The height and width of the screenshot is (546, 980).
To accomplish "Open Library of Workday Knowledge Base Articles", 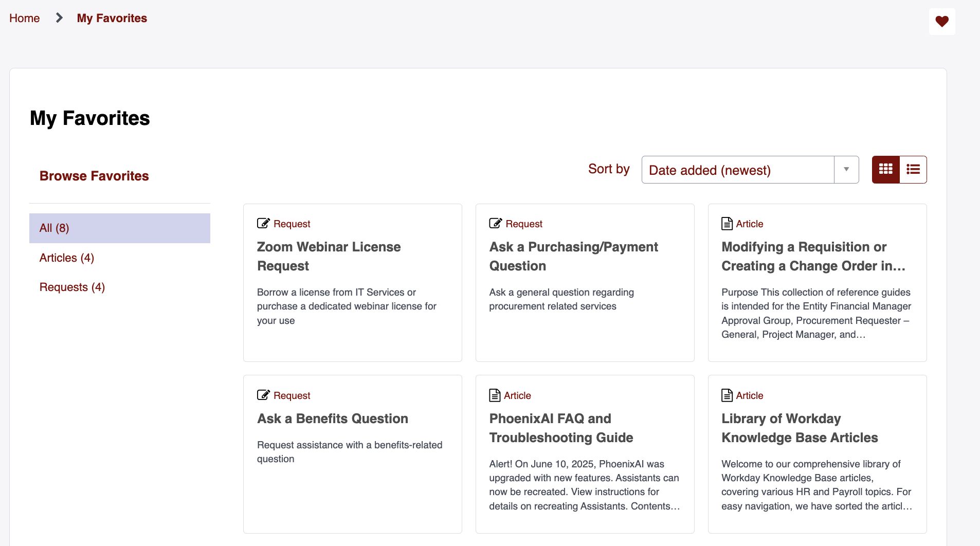I will tap(800, 428).
